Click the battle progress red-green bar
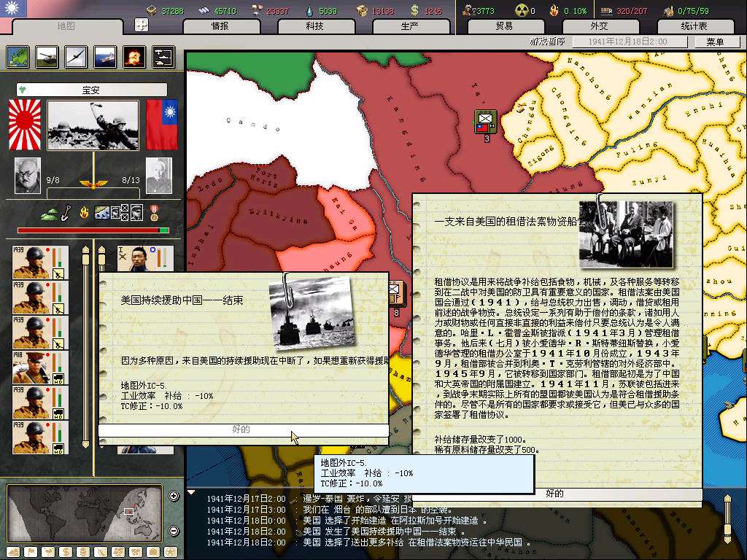The image size is (747, 560). point(93,230)
